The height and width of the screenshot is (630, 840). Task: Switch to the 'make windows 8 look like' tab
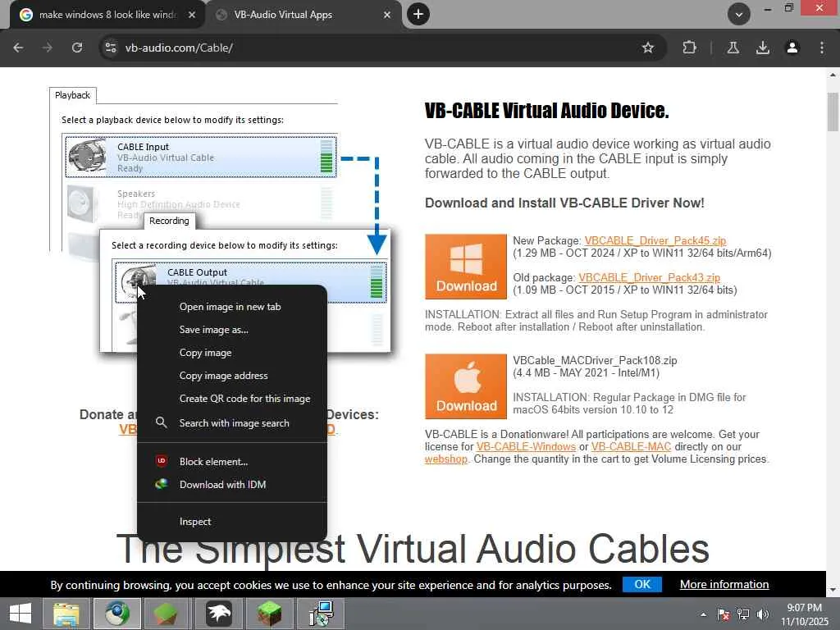107,15
